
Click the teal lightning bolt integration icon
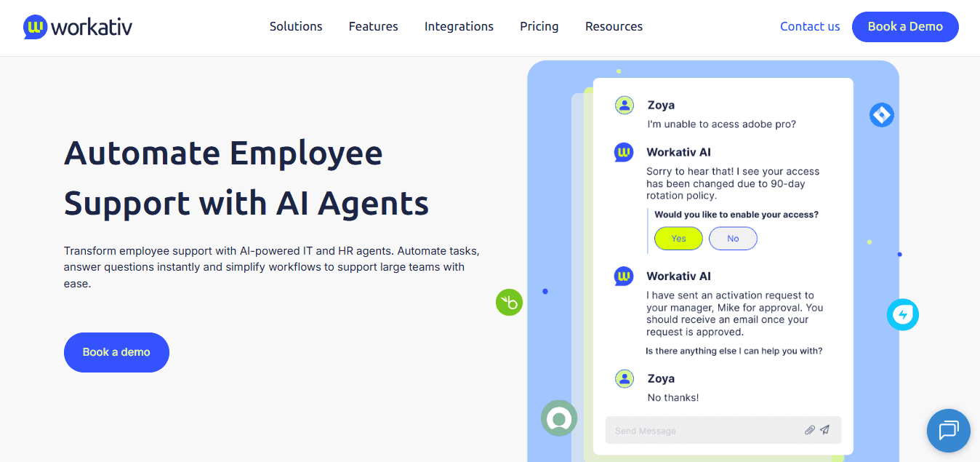point(903,314)
